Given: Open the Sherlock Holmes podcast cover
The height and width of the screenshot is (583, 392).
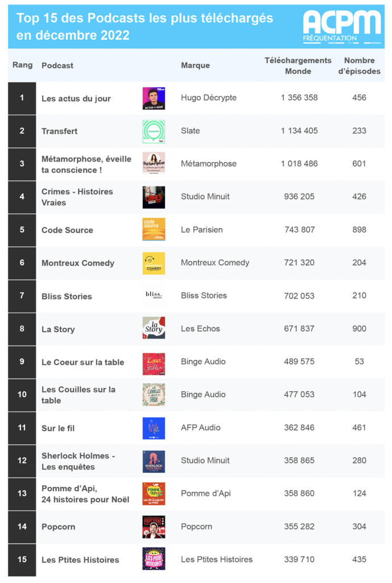Looking at the screenshot, I should 154,461.
